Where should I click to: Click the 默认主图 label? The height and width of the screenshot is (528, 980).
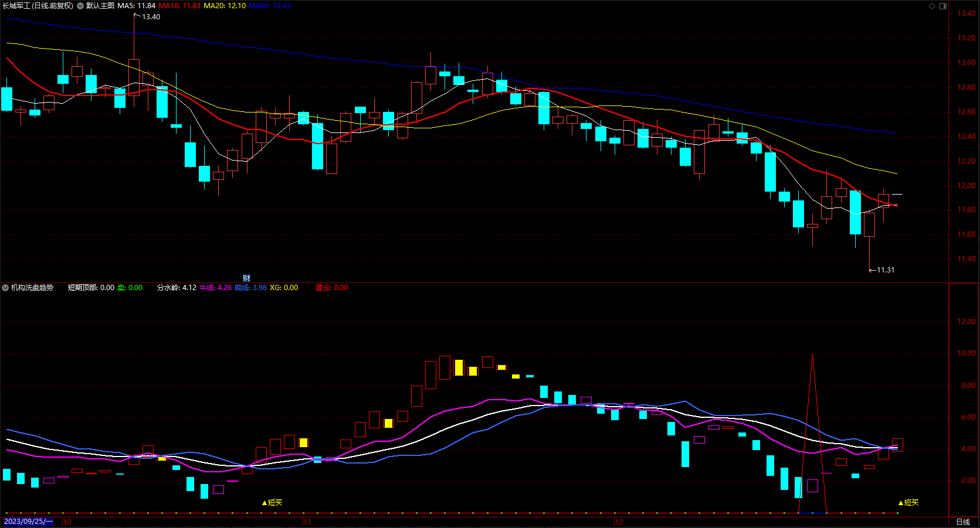(x=100, y=6)
